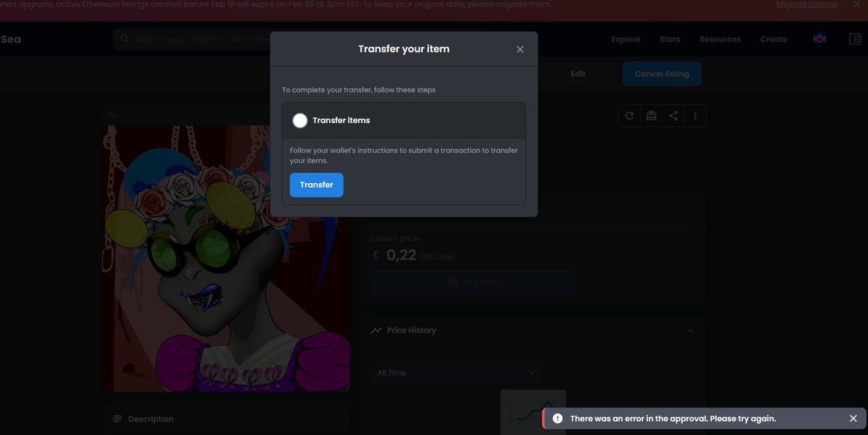The width and height of the screenshot is (868, 435).
Task: Open the Migrate listings link
Action: (807, 4)
